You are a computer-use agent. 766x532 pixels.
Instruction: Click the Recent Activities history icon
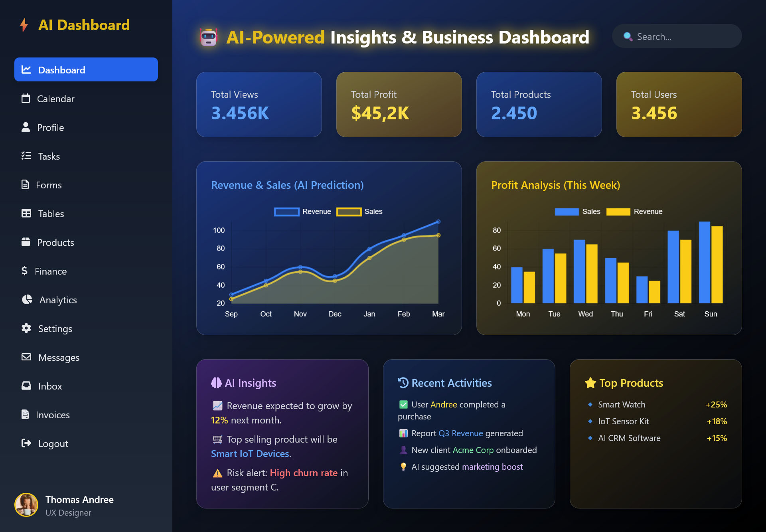tap(403, 383)
